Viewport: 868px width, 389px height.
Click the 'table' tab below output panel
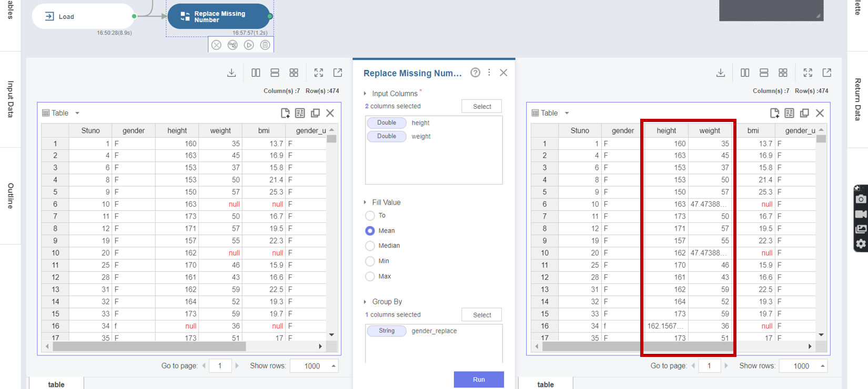[546, 384]
